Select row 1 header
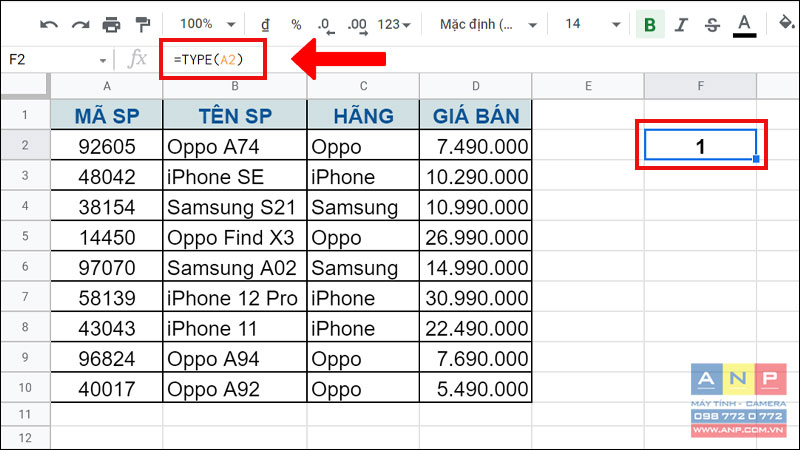The height and width of the screenshot is (450, 800). point(25,115)
